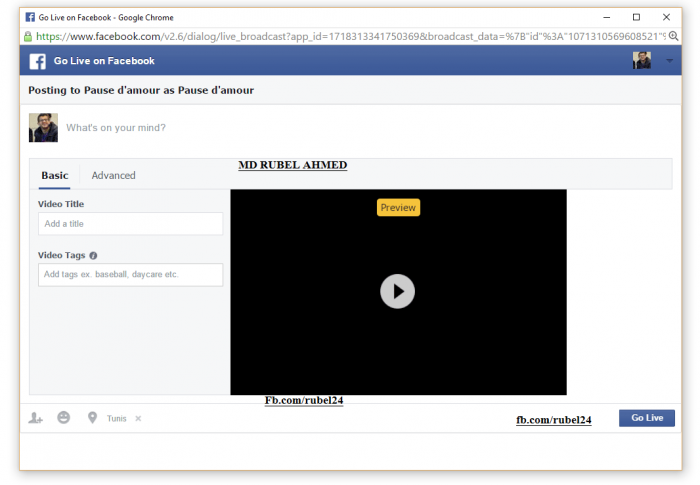Open the account dropdown arrow in header
Viewport: 700px width, 485px height.
pyautogui.click(x=669, y=61)
